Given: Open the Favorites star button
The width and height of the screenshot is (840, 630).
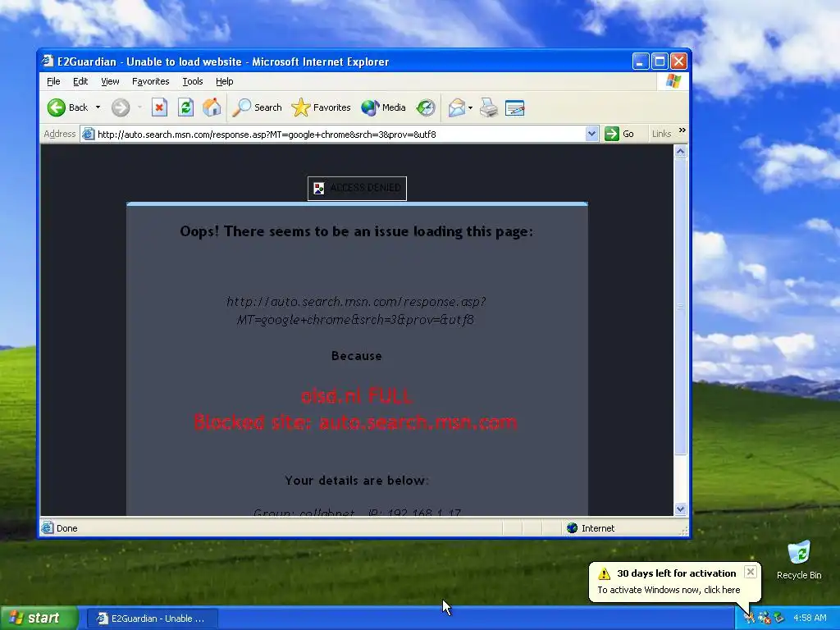Looking at the screenshot, I should pos(321,107).
